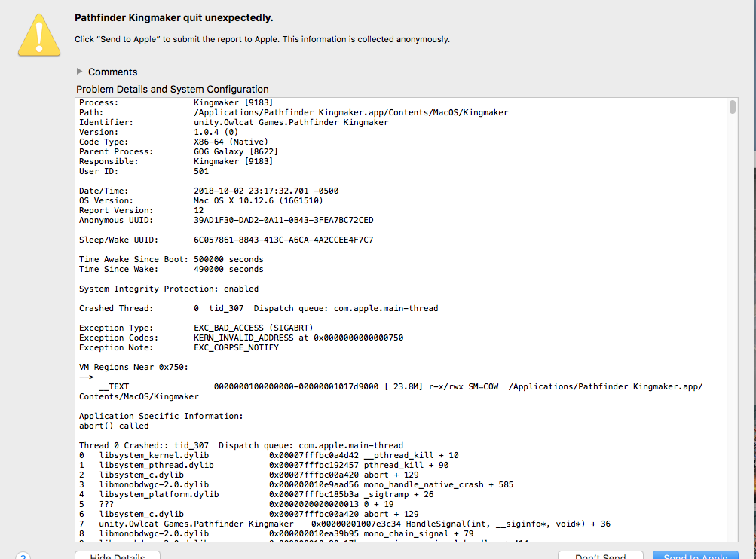Click the anonymous collection instruction sentence

(x=262, y=39)
